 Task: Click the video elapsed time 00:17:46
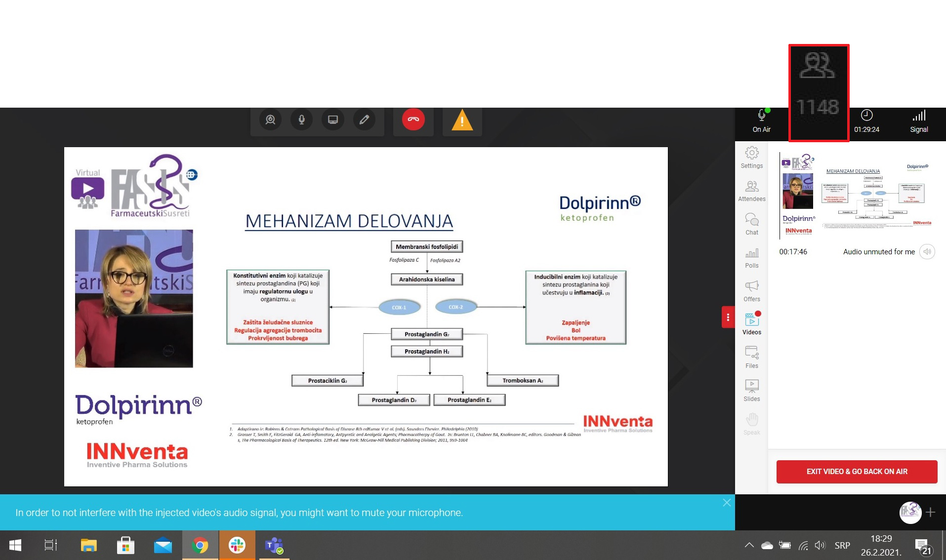tap(793, 252)
